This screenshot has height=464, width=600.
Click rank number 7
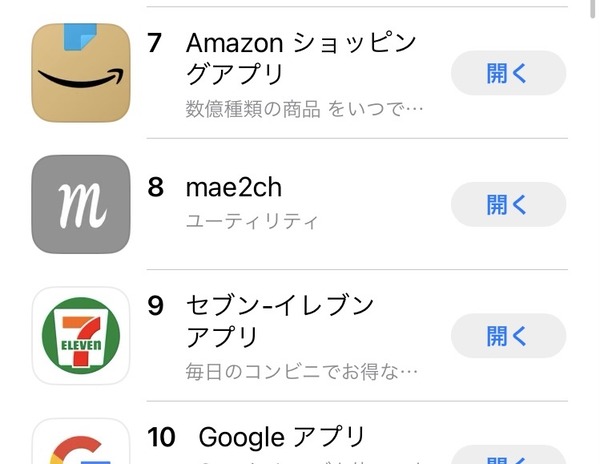coord(155,42)
